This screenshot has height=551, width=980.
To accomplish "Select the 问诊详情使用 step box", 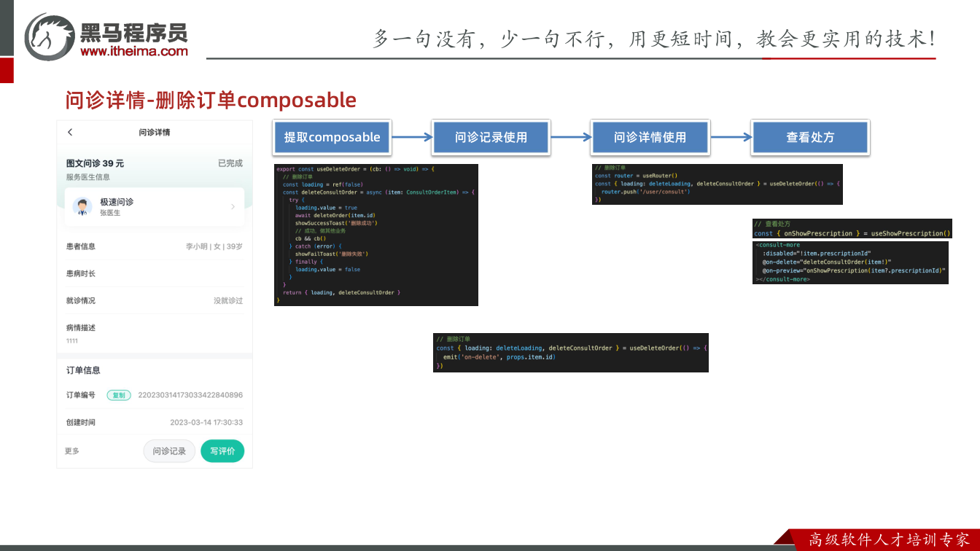I will (650, 137).
